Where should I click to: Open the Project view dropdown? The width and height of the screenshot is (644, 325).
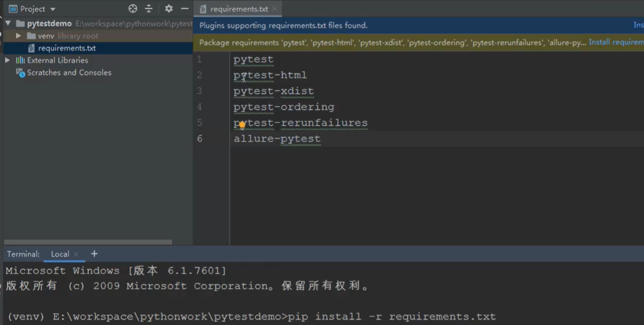point(53,9)
